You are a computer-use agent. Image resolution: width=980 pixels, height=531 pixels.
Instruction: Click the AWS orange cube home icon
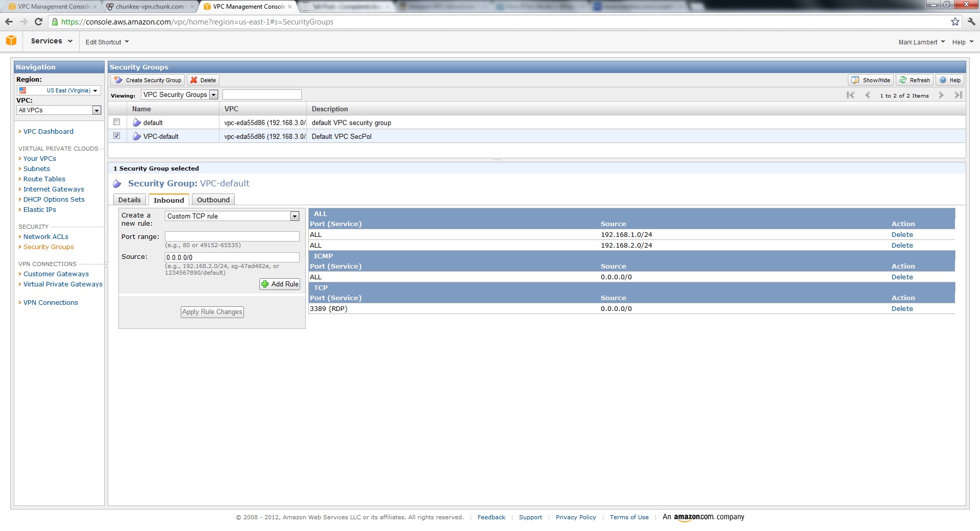(11, 41)
